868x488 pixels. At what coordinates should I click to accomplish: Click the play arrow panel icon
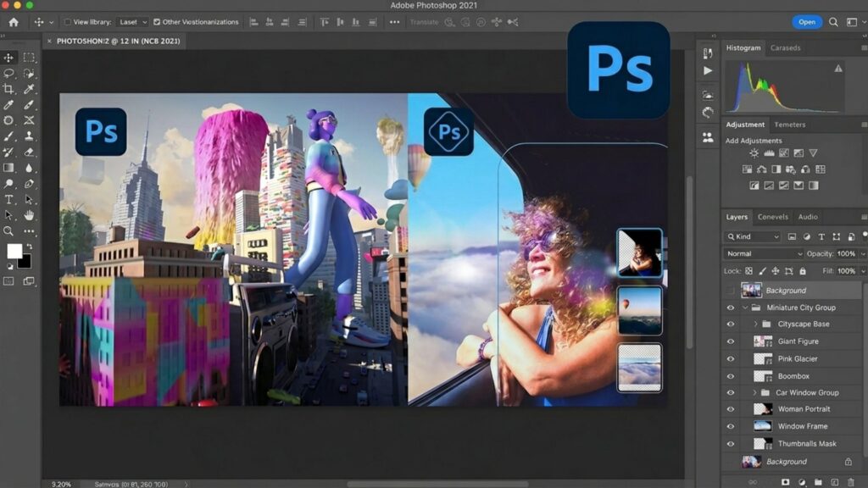[x=708, y=71]
